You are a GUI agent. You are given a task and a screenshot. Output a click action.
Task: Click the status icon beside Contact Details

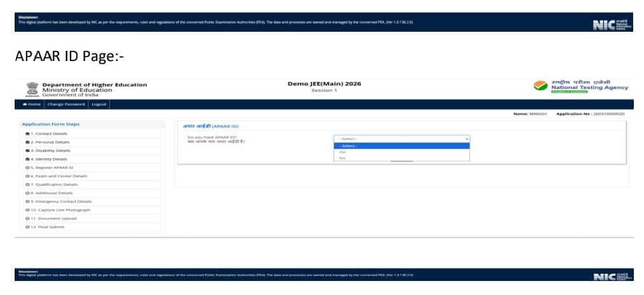[x=27, y=134]
